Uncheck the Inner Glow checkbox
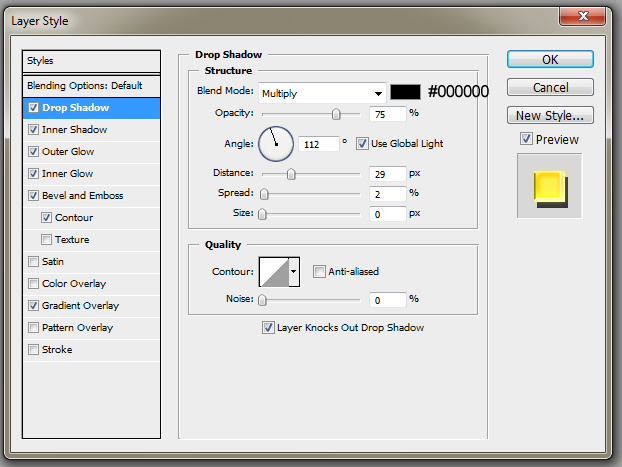 tap(33, 173)
